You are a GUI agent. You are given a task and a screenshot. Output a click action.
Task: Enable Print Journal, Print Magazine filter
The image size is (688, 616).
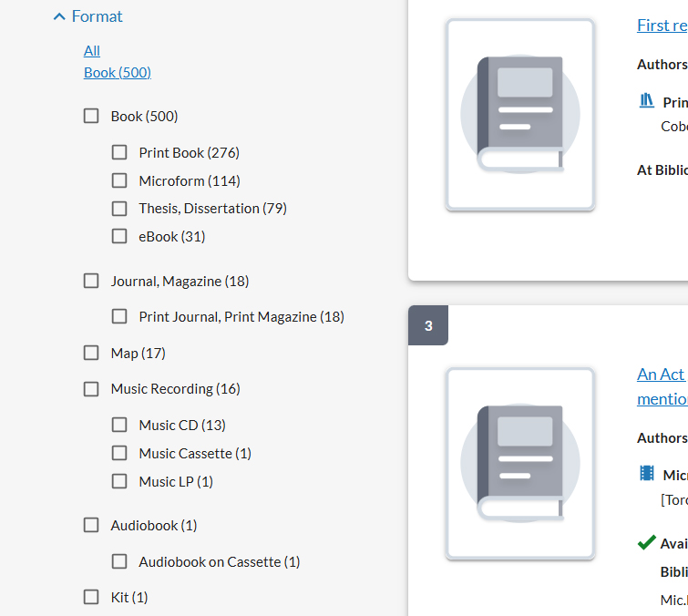point(119,316)
